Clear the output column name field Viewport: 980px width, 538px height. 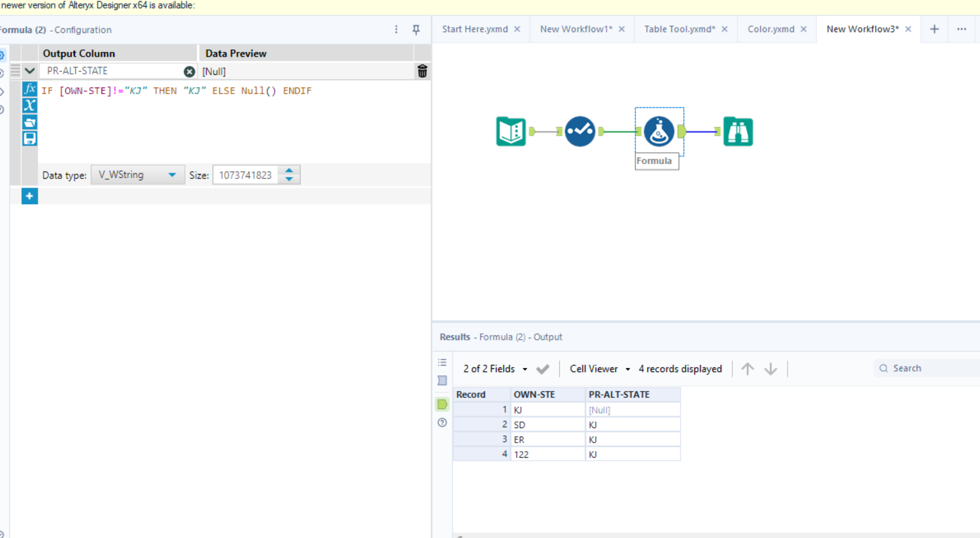click(x=190, y=70)
